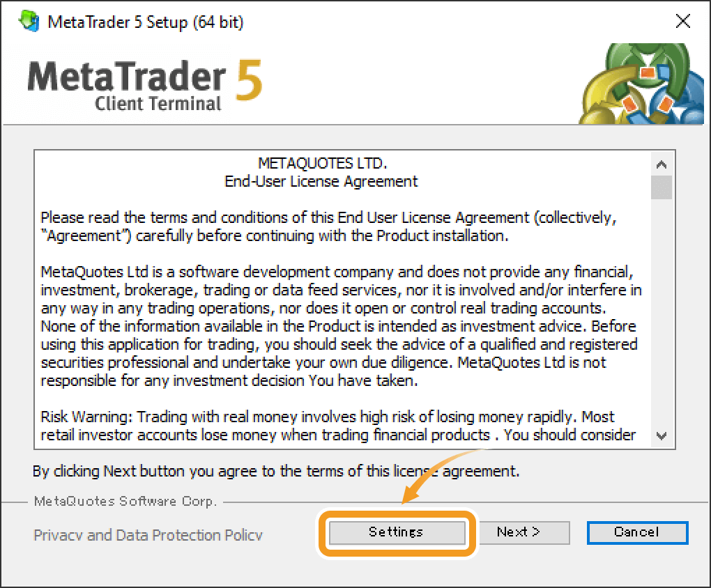Click the METAQUOTES LTD. title line
Viewport: 711px width, 588px height.
(323, 163)
